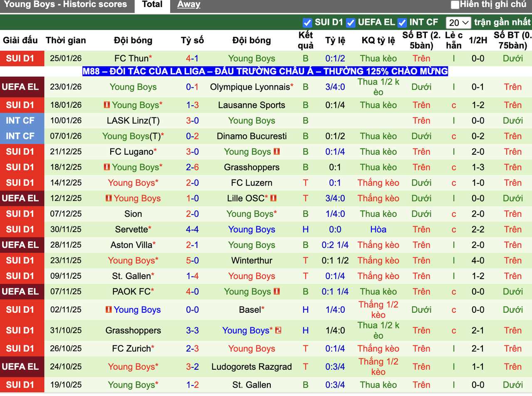The image size is (532, 396).
Task: Click the red card icon in Grasshoppers 3-3 row
Action: (x=278, y=330)
